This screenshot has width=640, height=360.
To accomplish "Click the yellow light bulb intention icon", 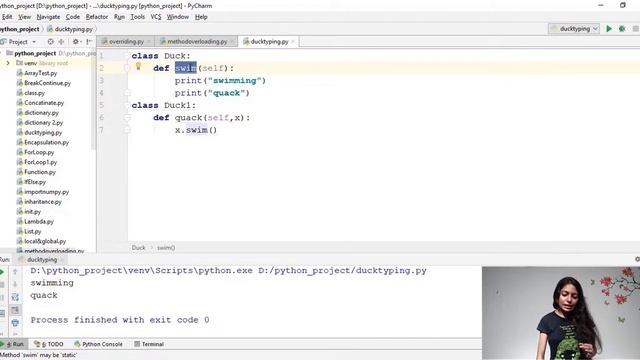I will click(x=138, y=67).
